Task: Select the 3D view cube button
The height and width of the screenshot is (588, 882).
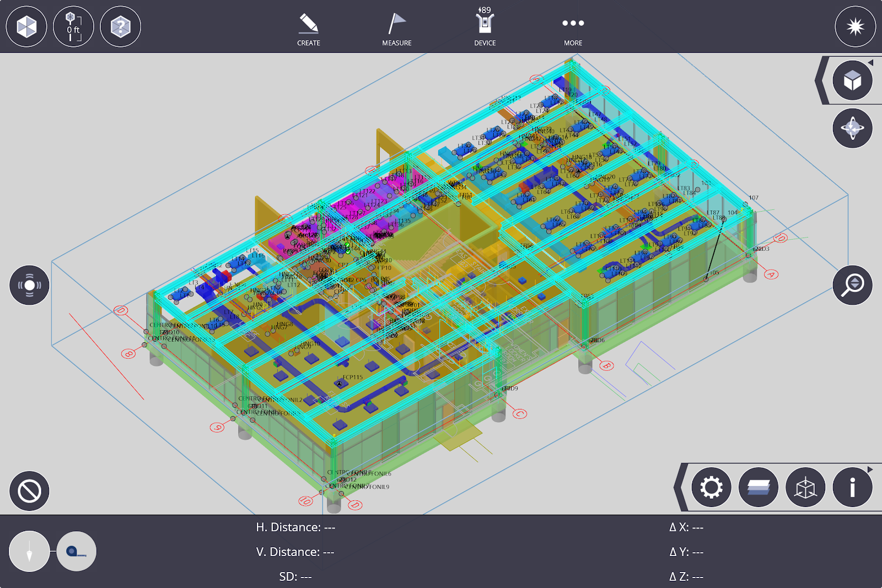Action: pos(852,80)
